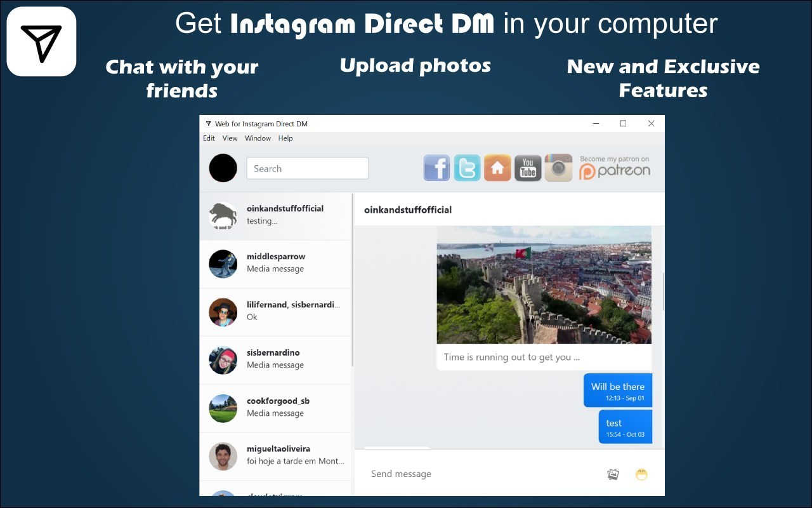Click the lilifernand group avatar

tap(223, 312)
